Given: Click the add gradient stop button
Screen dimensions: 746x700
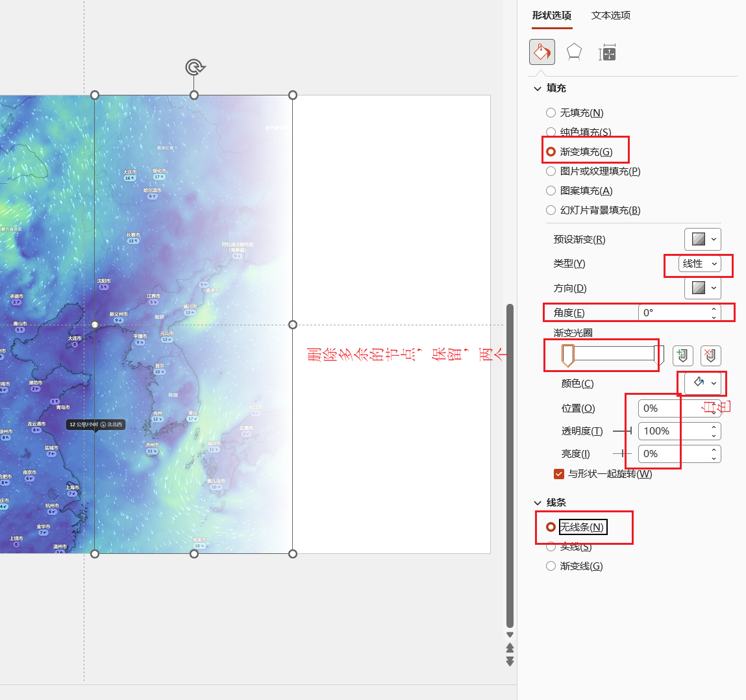Looking at the screenshot, I should [x=682, y=355].
